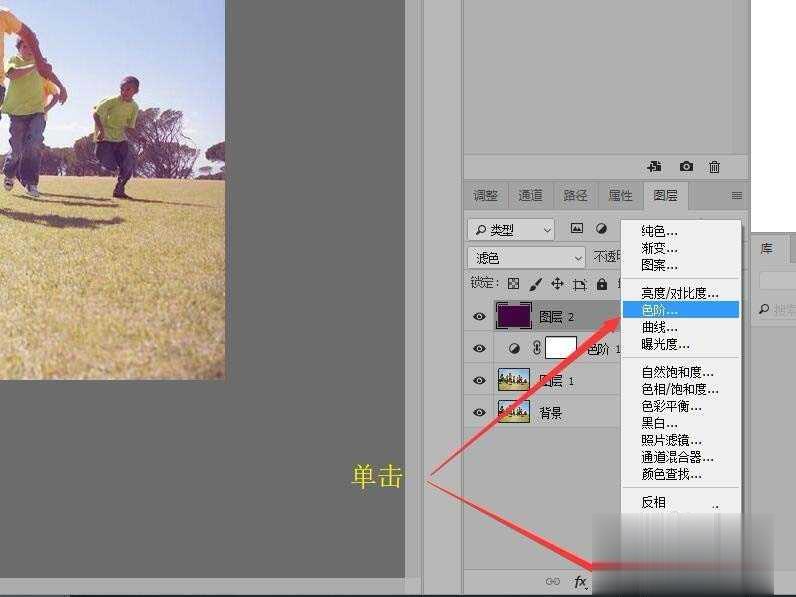Select purple thumbnail of 图层 2
The height and width of the screenshot is (597, 796).
pos(514,316)
